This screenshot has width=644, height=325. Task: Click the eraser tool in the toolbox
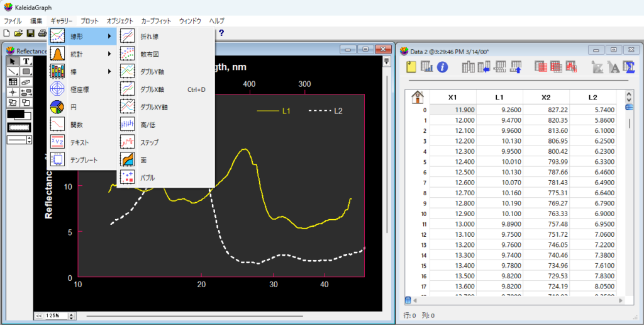[26, 82]
